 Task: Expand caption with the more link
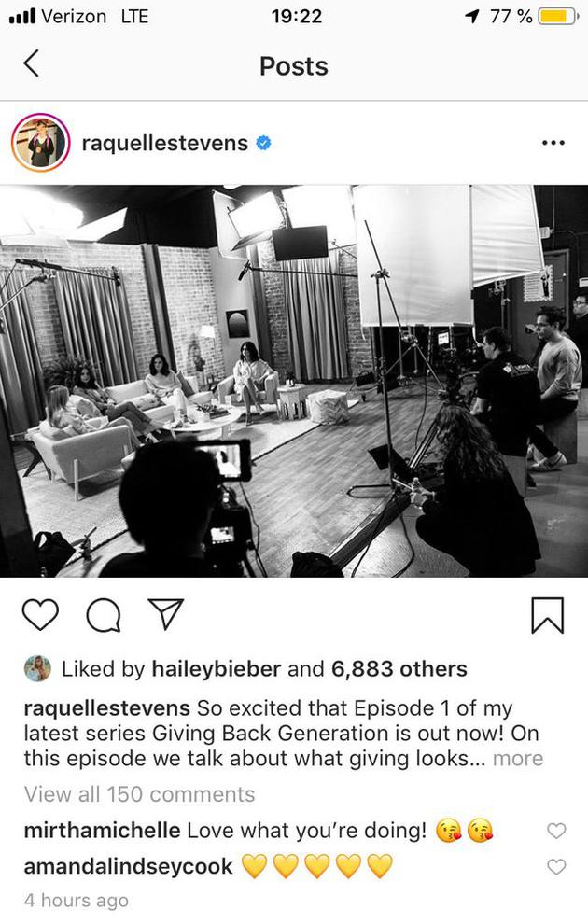tap(518, 759)
